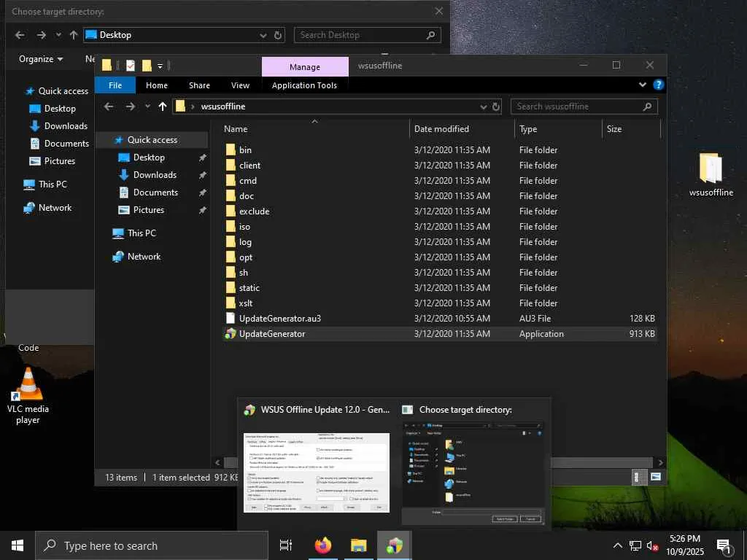The width and height of the screenshot is (747, 560).
Task: Click the taskbar search box
Action: point(152,545)
